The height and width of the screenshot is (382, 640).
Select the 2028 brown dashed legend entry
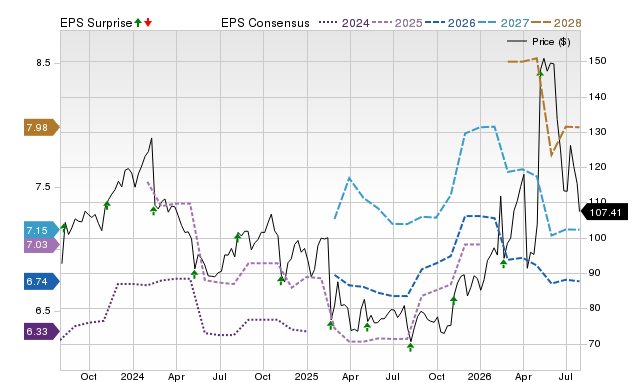click(x=556, y=23)
